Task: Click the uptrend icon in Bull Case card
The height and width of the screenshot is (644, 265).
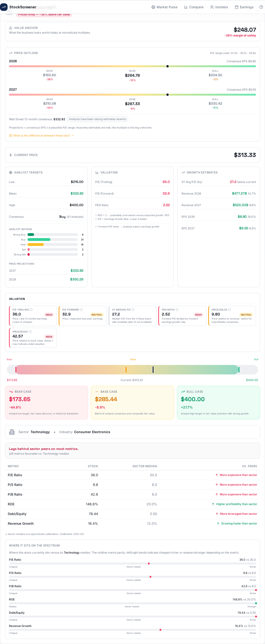Action: click(x=183, y=391)
